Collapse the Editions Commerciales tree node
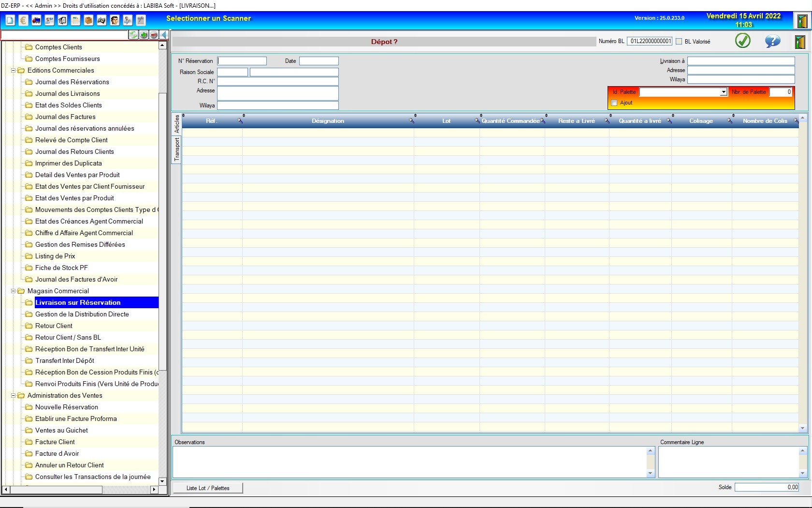 coord(14,71)
